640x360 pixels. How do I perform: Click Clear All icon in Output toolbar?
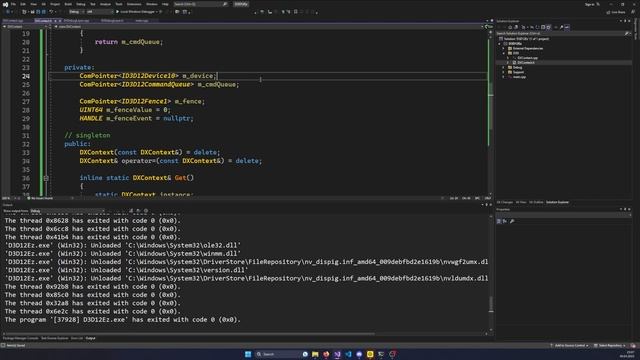pyautogui.click(x=131, y=211)
